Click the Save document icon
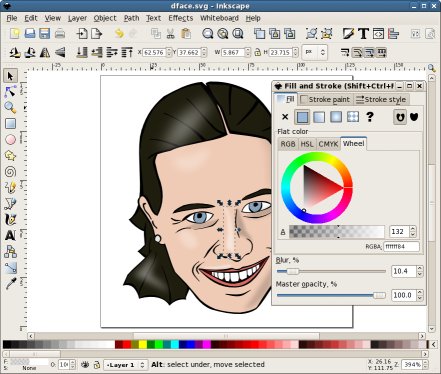 (45, 34)
